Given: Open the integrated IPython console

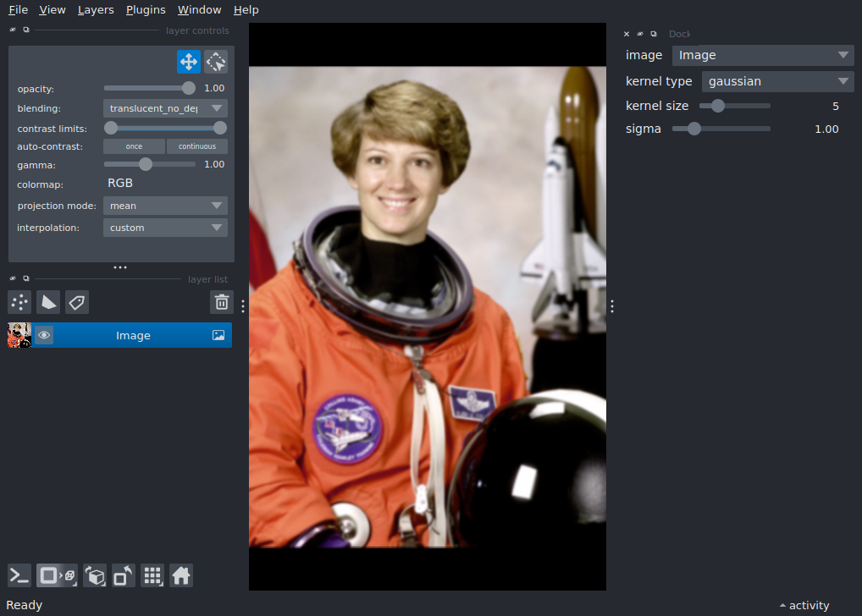Looking at the screenshot, I should coord(19,575).
